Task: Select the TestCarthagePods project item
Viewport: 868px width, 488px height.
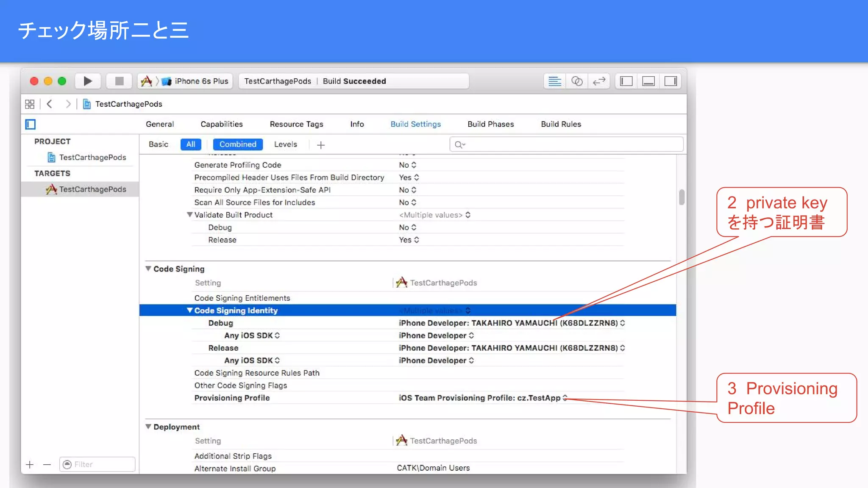Action: point(86,158)
